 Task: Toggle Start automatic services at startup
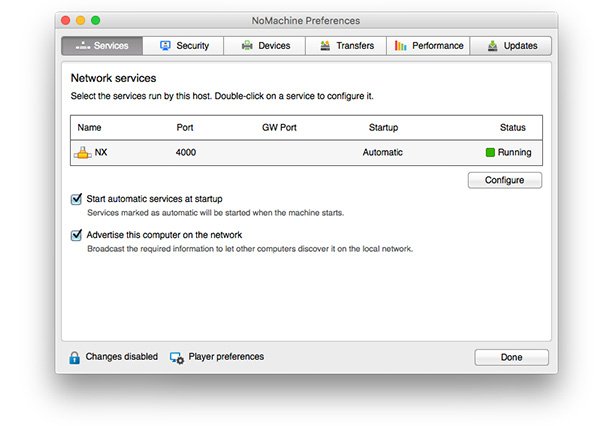(x=76, y=199)
